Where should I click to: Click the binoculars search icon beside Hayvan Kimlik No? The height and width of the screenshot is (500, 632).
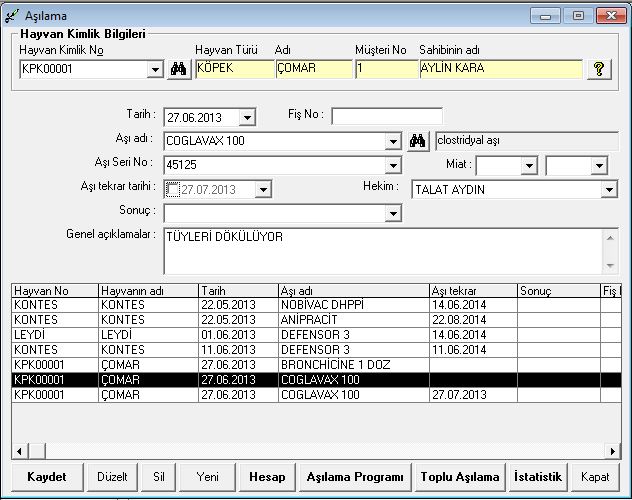pos(179,69)
